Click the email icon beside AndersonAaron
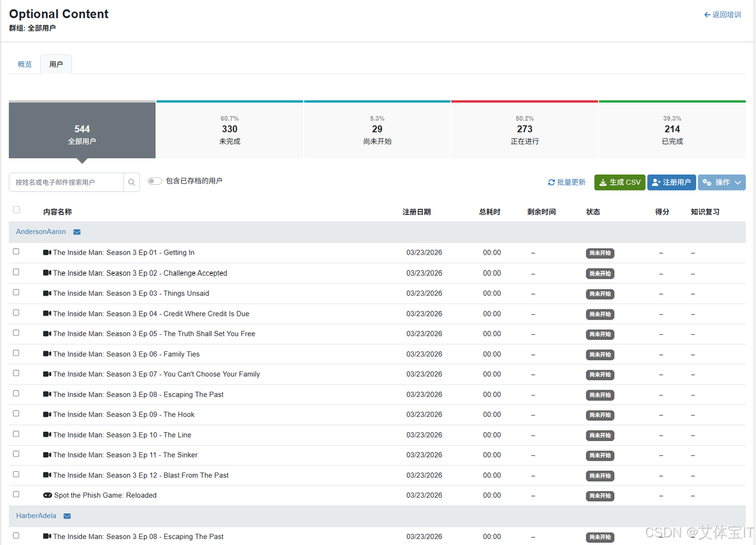This screenshot has height=545, width=756. coord(77,232)
